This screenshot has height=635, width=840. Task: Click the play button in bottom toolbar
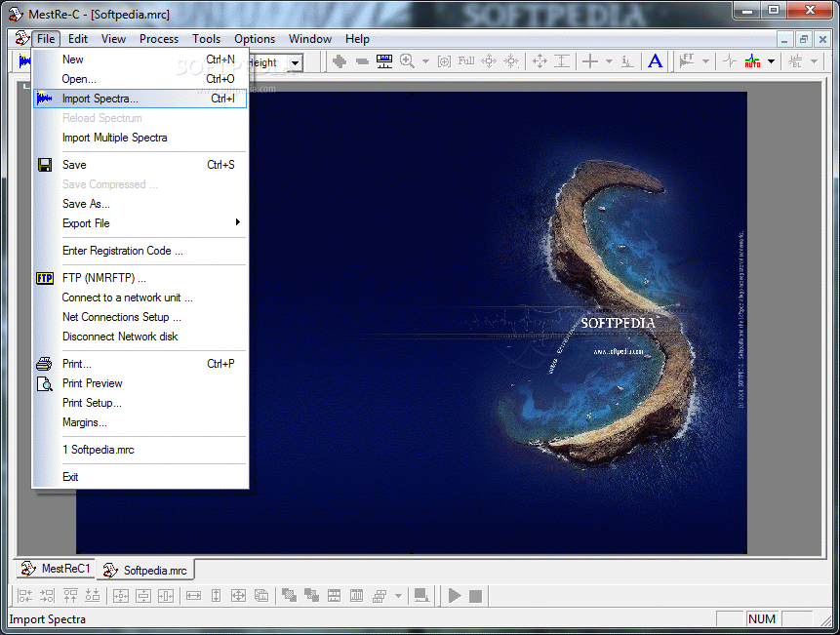pyautogui.click(x=455, y=595)
